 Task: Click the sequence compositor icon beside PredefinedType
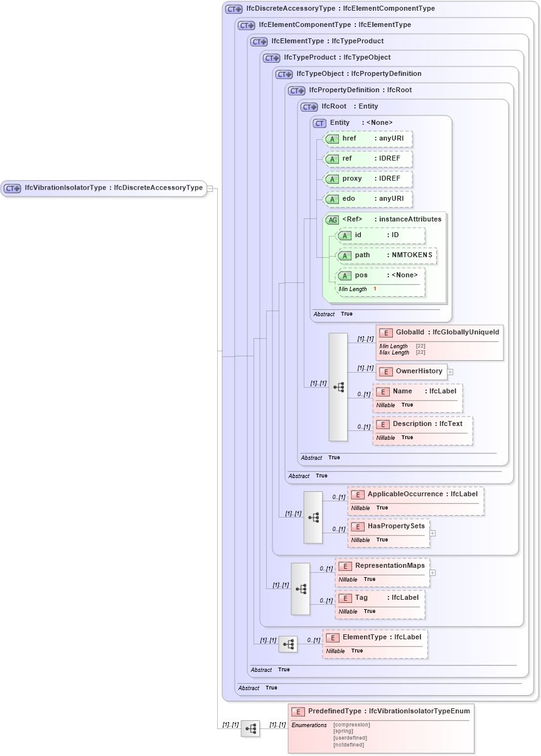click(250, 728)
